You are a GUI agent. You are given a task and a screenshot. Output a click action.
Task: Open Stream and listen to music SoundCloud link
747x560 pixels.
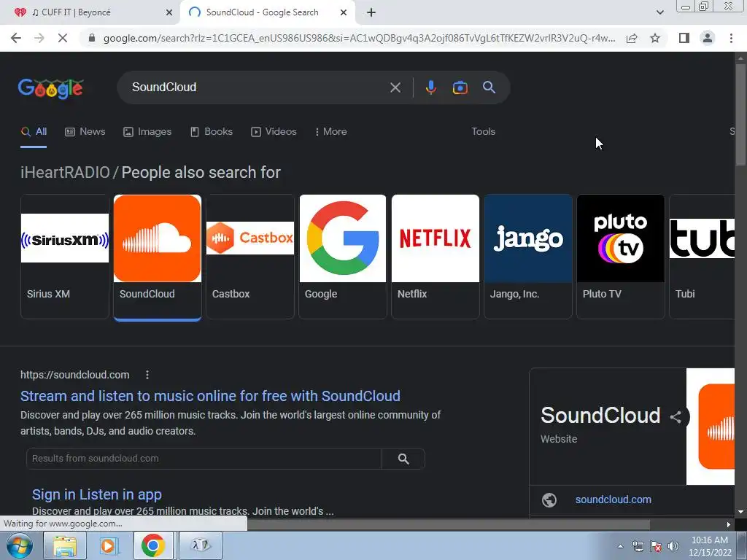click(x=210, y=396)
